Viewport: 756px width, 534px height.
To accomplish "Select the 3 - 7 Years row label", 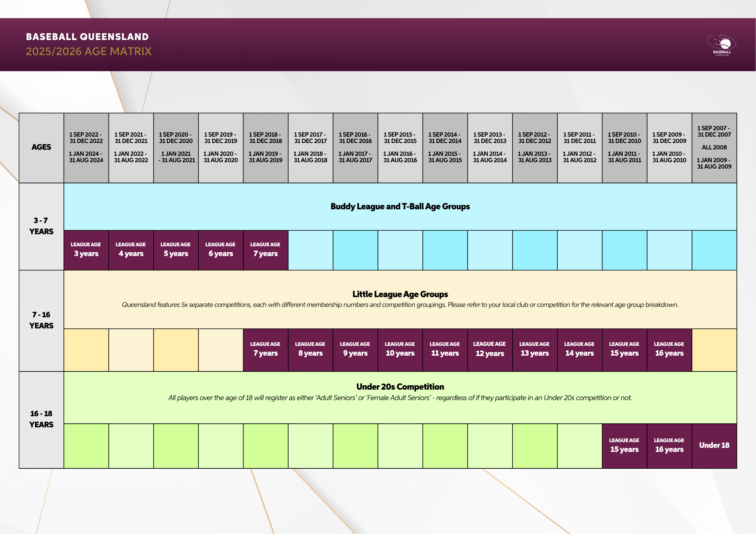I will pos(41,226).
